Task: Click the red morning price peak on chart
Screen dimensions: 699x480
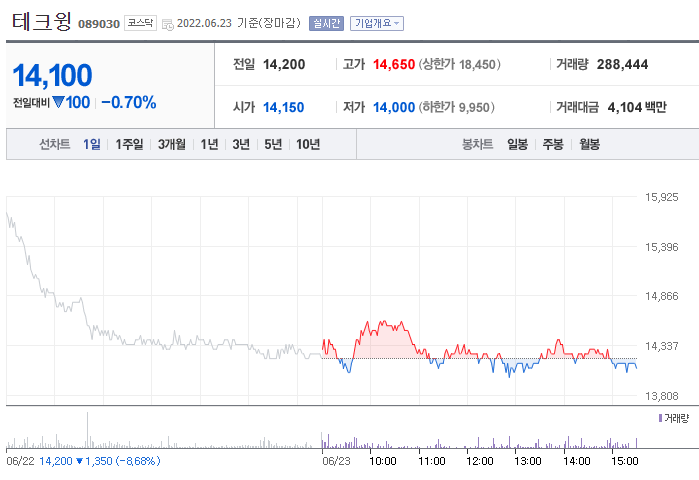Action: [x=382, y=322]
